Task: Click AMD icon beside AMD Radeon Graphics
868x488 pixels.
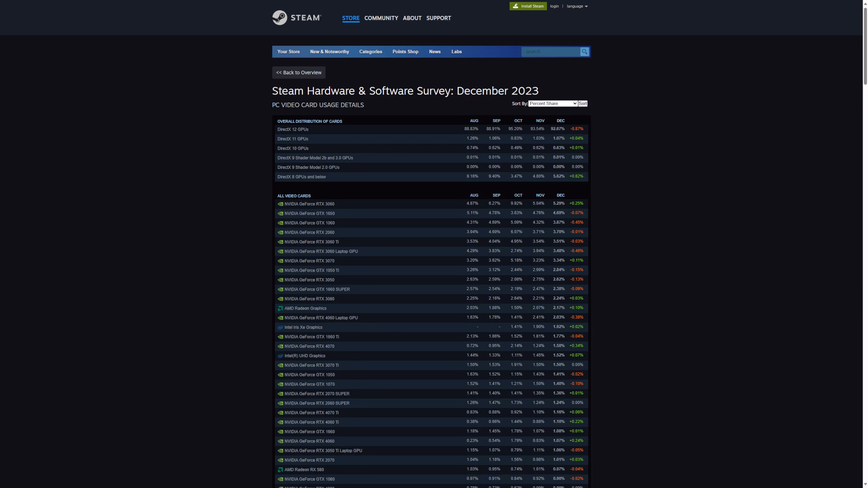Action: pos(280,308)
